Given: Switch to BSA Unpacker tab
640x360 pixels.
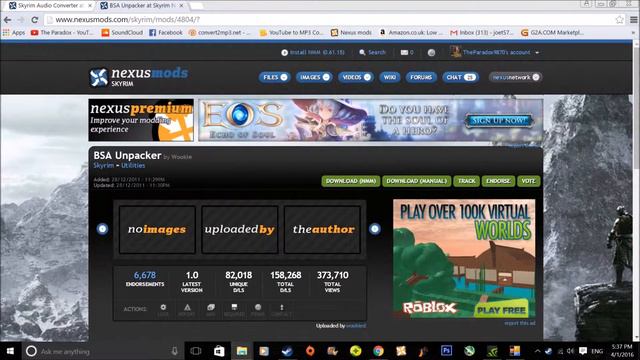Looking at the screenshot, I should tap(142, 6).
